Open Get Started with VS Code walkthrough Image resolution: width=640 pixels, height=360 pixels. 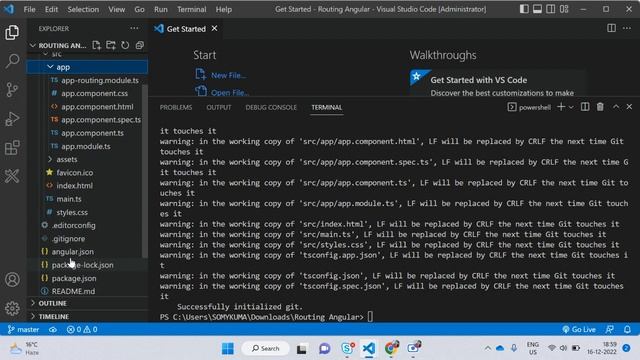click(498, 83)
